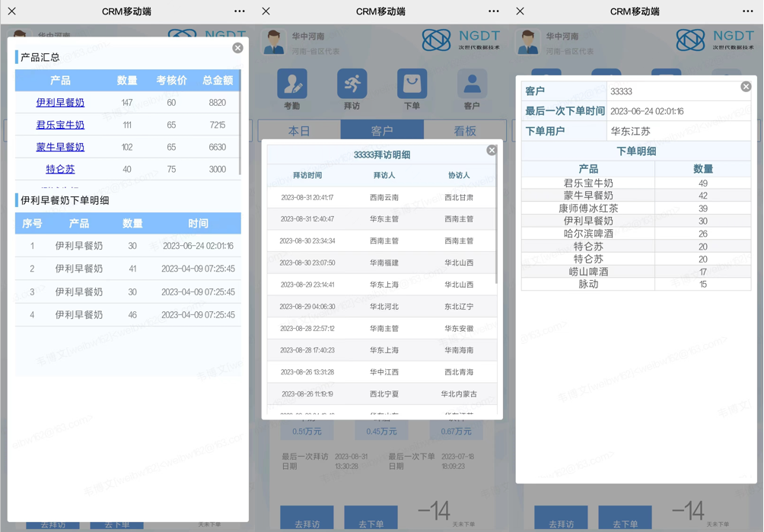Close the 33333拜访明细 popup
This screenshot has height=532, width=764.
tap(492, 150)
